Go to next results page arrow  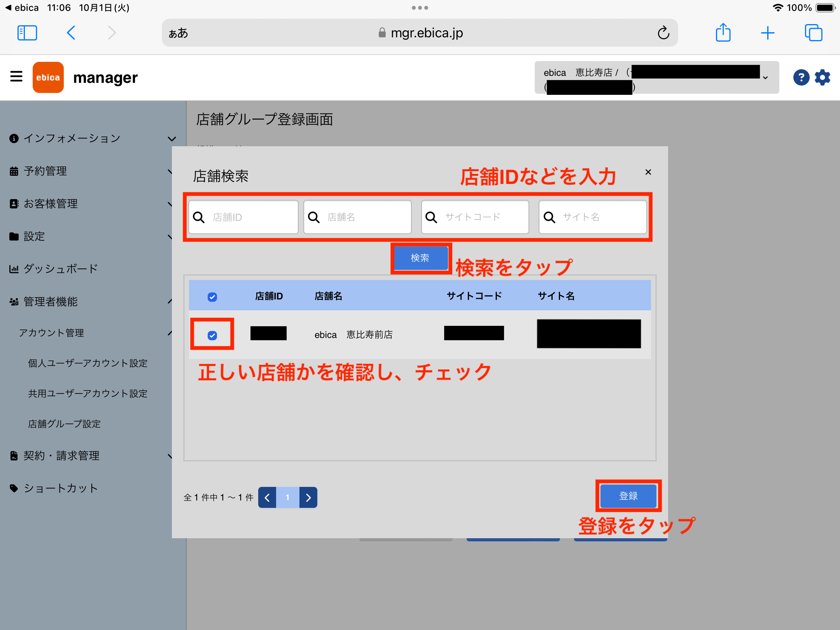point(308,498)
